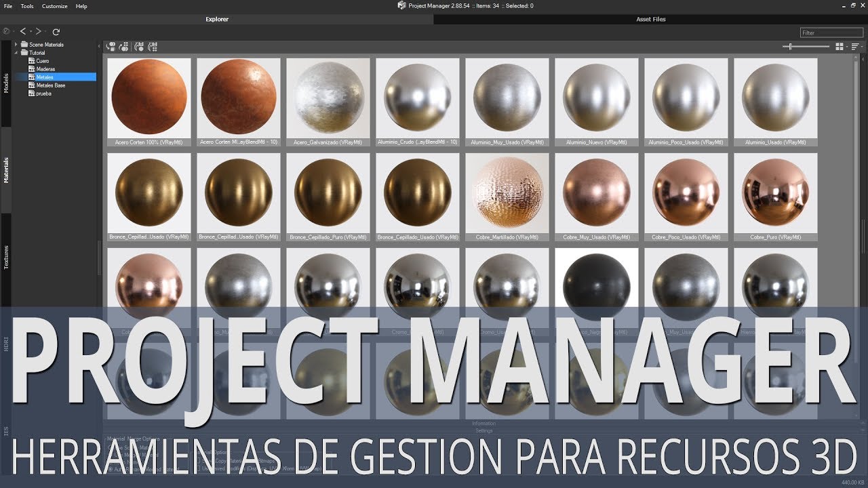Switch thumbnail grid view mode icon
This screenshot has height=488, width=868.
pos(840,46)
